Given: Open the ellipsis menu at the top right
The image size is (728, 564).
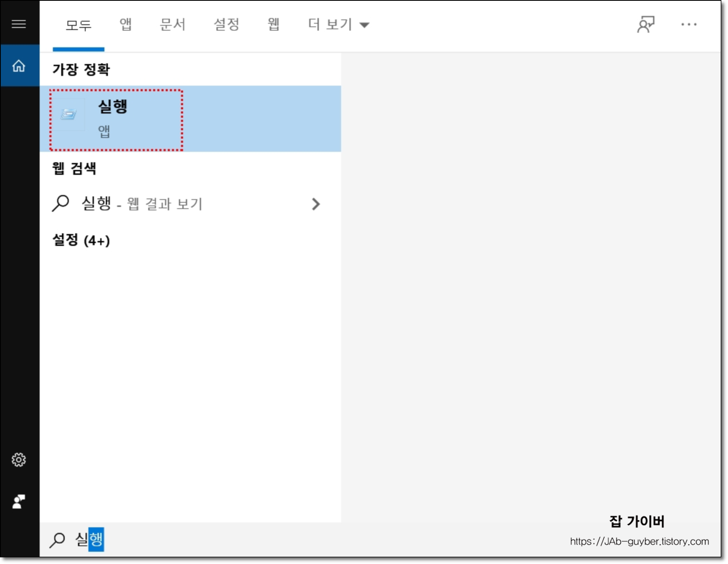Looking at the screenshot, I should (x=689, y=24).
